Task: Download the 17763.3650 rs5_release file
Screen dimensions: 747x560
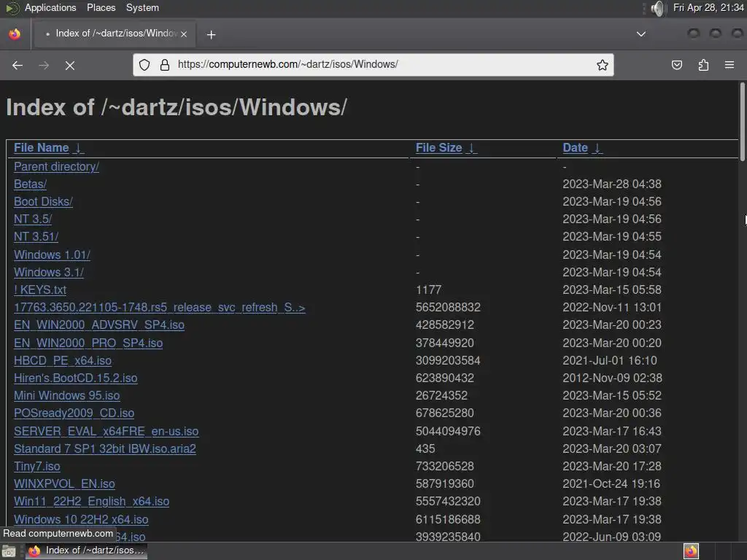Action: (x=160, y=308)
